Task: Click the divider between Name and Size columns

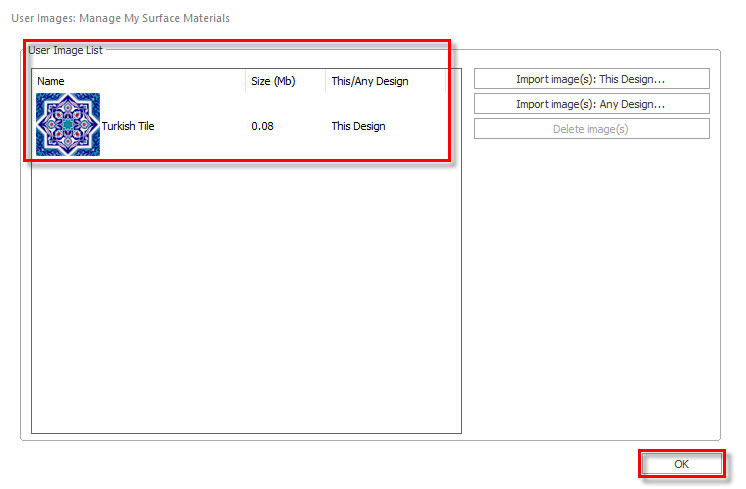Action: [245, 81]
